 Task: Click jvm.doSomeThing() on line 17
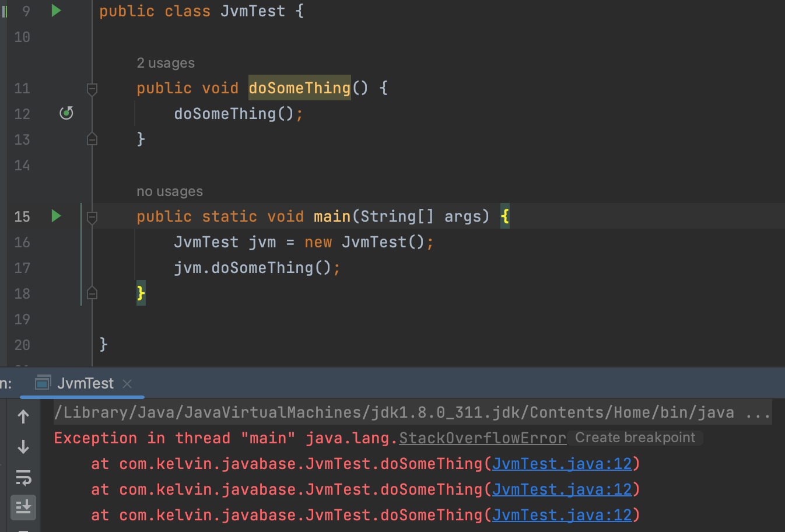pyautogui.click(x=253, y=268)
